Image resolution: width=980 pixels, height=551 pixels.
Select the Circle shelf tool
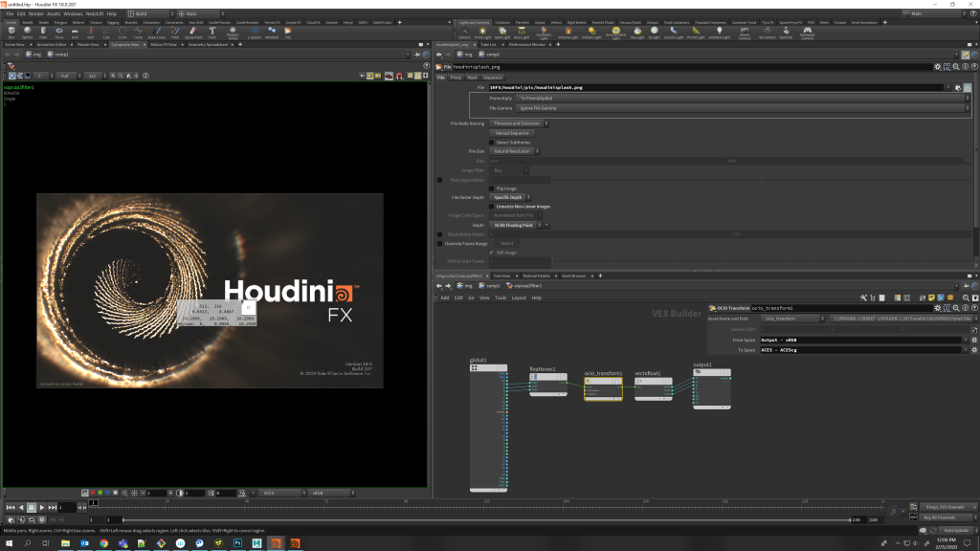coord(122,33)
